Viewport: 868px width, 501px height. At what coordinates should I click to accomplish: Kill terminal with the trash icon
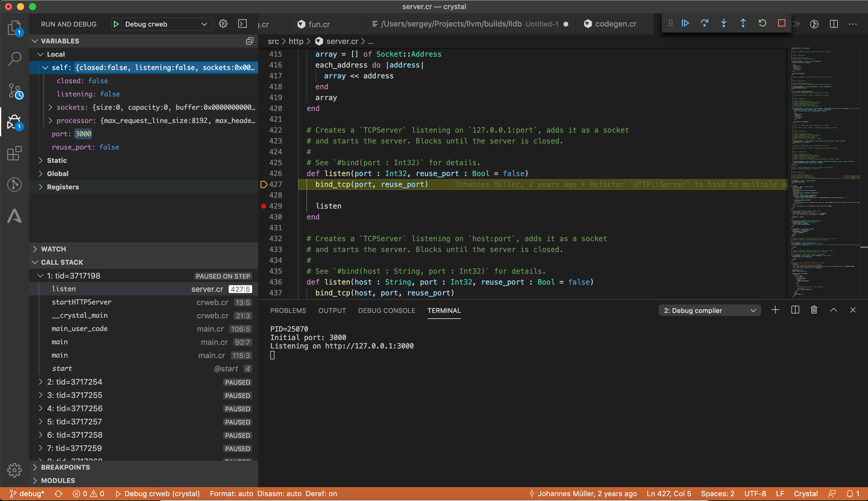click(x=814, y=310)
